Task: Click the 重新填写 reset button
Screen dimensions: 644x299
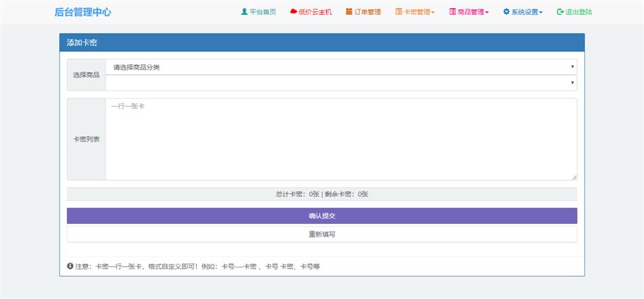Action: point(322,235)
